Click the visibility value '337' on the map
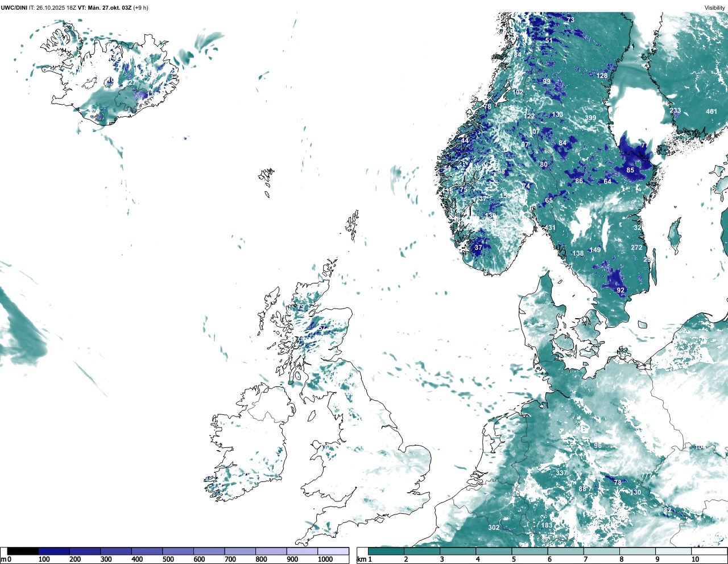Viewport: 728px width, 564px height. point(561,473)
